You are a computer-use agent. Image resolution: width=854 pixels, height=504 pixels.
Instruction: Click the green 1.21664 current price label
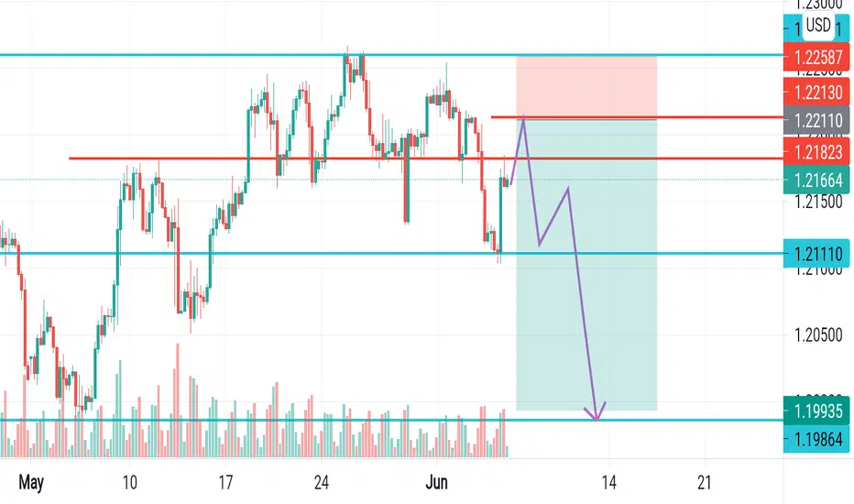[816, 180]
